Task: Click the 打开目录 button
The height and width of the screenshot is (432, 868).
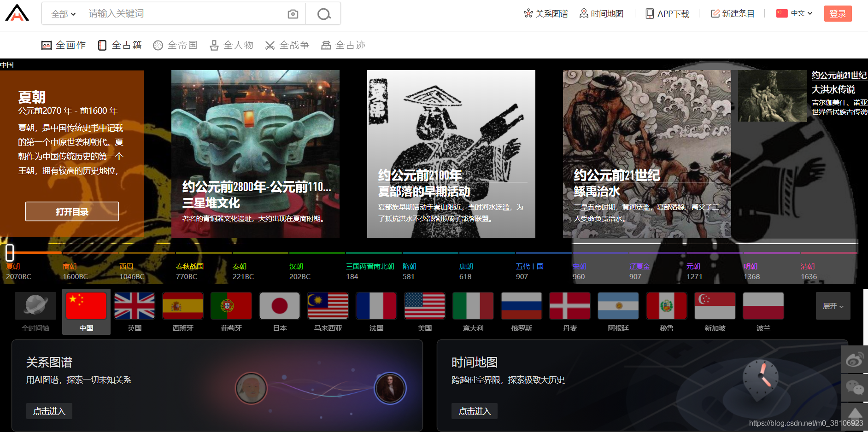Action: (x=72, y=211)
